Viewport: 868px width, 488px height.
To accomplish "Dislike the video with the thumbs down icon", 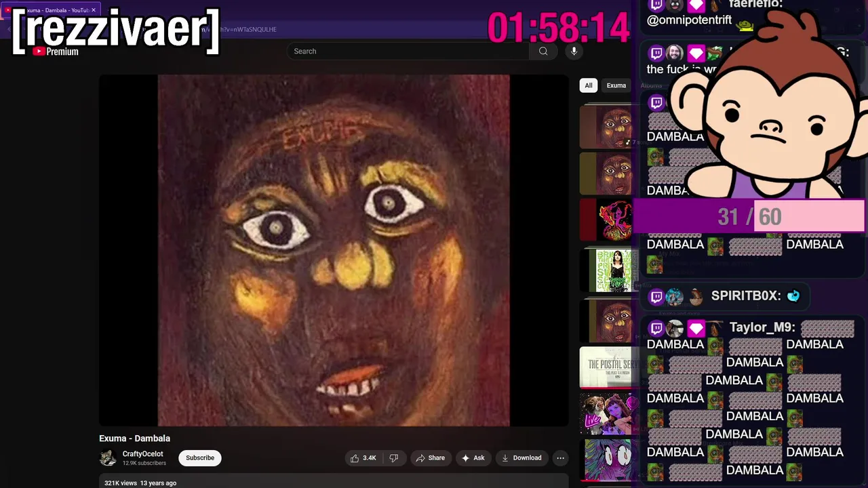I will click(x=394, y=458).
